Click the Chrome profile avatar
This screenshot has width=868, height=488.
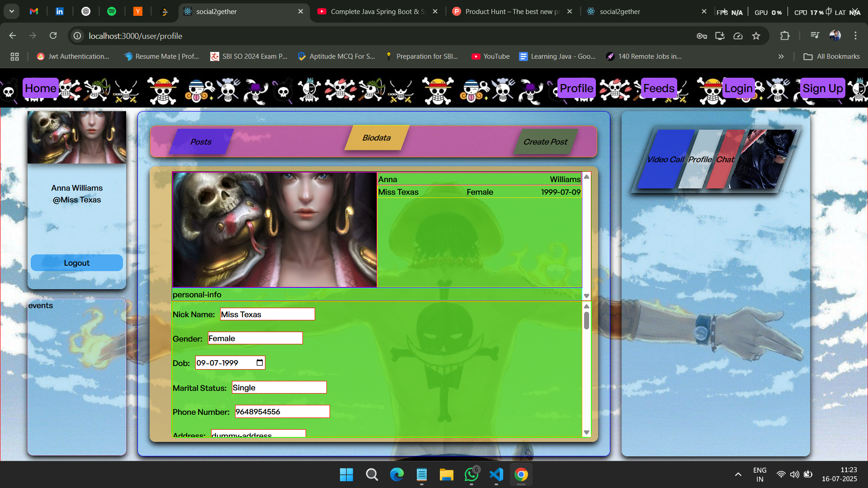835,35
